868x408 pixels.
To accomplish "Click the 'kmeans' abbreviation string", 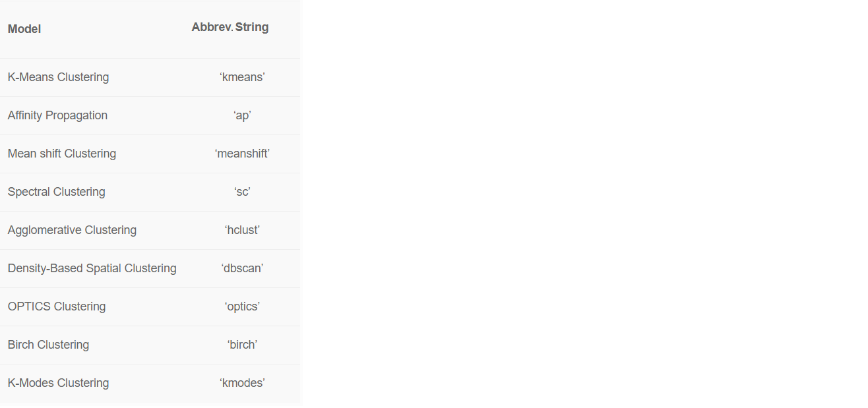I will tap(242, 77).
